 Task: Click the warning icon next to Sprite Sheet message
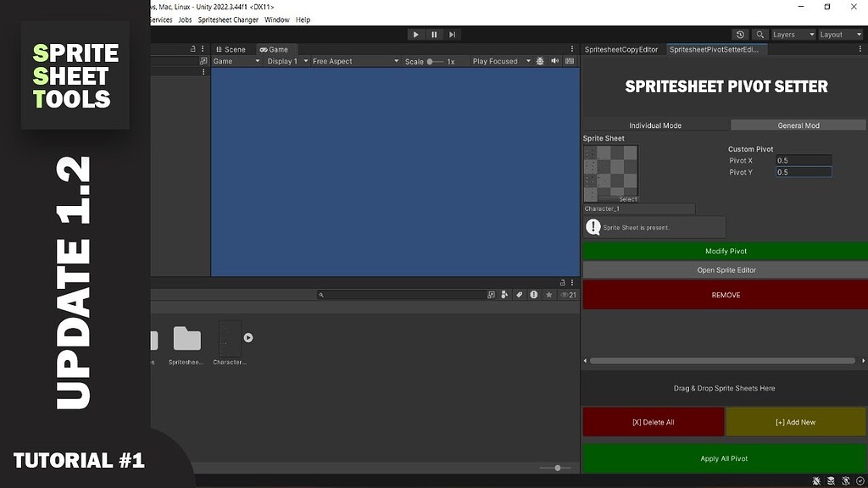(x=593, y=226)
